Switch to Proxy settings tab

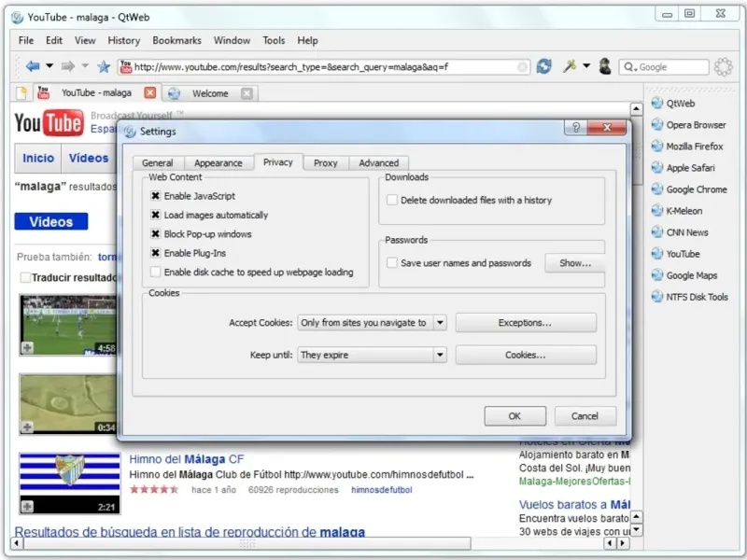click(325, 162)
